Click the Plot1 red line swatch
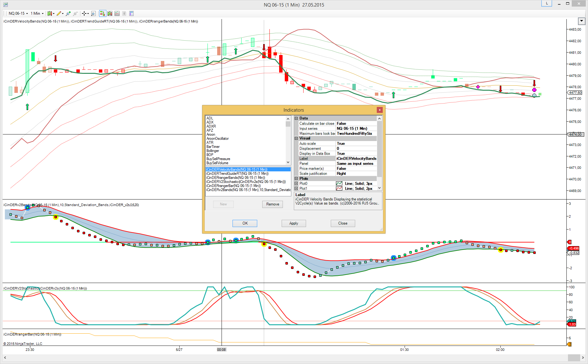The height and width of the screenshot is (364, 588). click(x=339, y=189)
